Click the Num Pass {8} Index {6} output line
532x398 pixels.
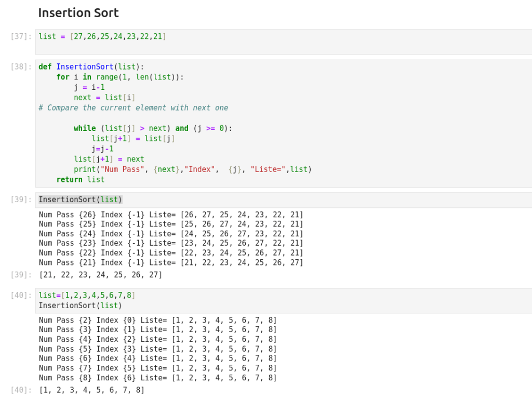pos(157,378)
